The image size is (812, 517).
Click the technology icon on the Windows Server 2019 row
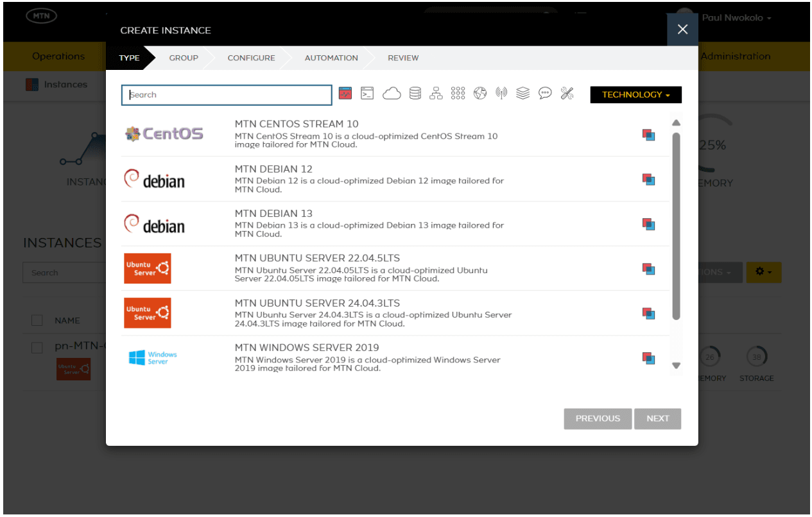pyautogui.click(x=649, y=358)
